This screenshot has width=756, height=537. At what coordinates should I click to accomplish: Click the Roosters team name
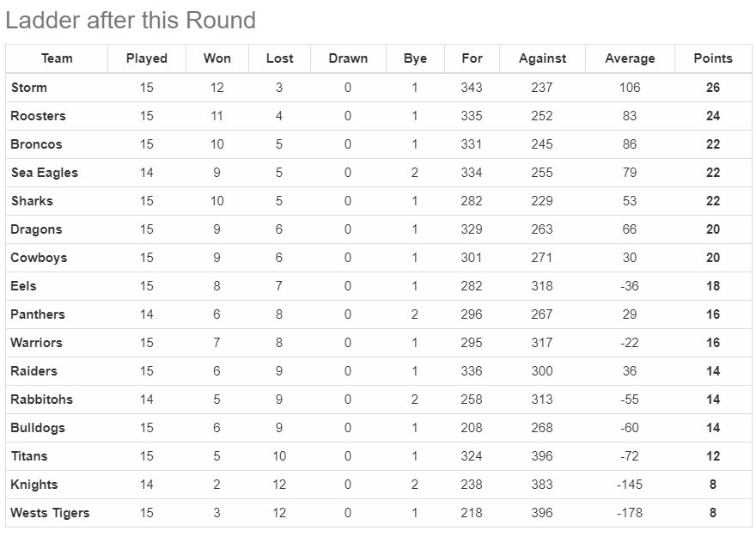point(38,116)
